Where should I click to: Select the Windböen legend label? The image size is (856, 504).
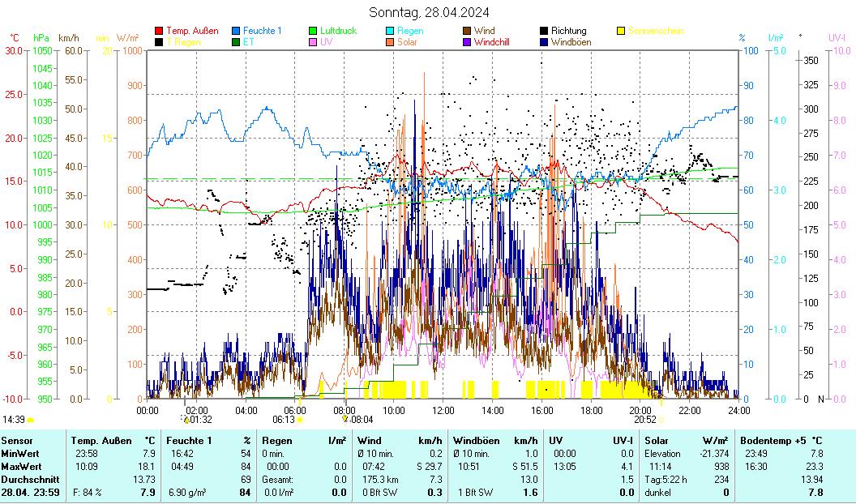click(571, 42)
